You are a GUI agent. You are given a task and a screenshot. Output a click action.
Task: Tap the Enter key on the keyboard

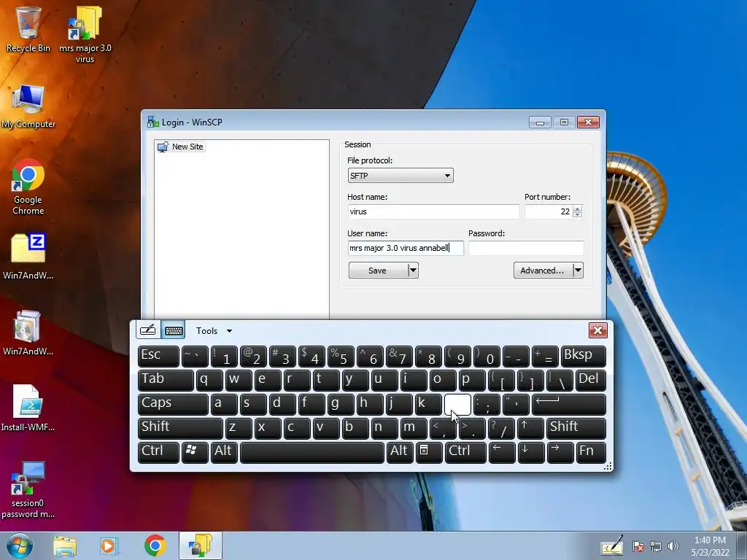pyautogui.click(x=569, y=404)
